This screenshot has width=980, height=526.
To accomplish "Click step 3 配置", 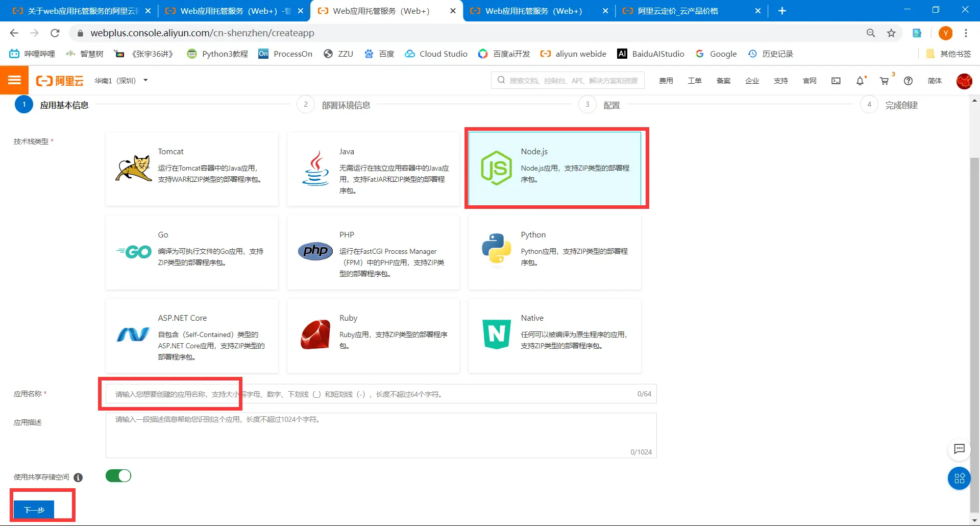I will (x=599, y=105).
